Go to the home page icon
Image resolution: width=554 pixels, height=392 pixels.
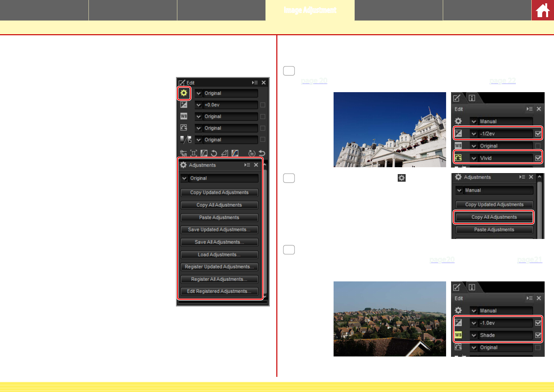click(x=543, y=10)
